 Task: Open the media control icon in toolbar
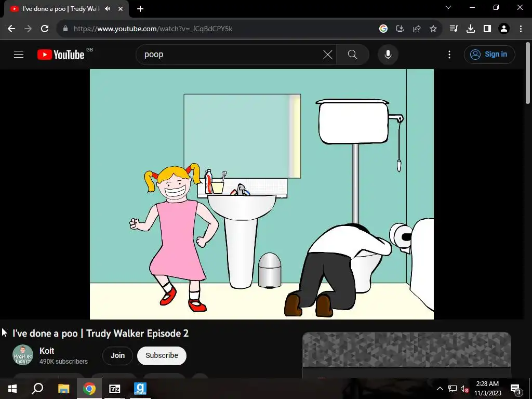[454, 29]
